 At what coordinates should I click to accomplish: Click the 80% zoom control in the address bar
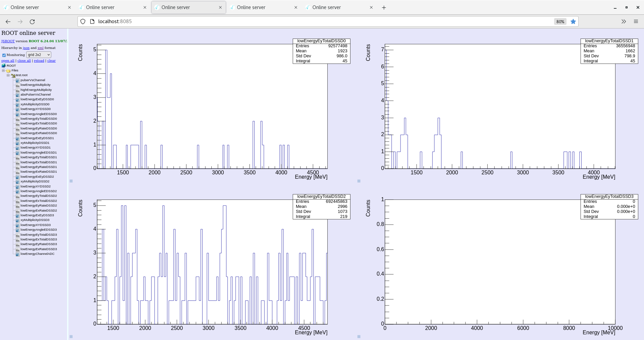[x=559, y=21]
